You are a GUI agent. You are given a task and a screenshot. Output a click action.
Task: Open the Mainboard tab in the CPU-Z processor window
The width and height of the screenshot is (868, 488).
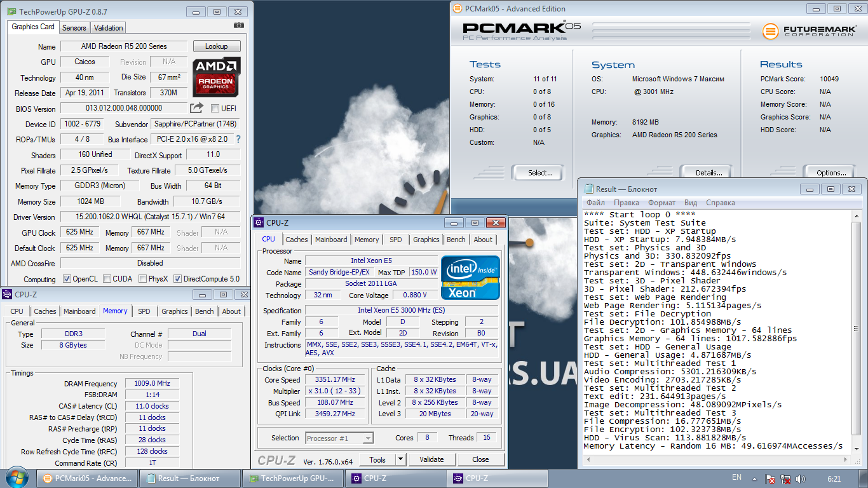[x=332, y=240]
